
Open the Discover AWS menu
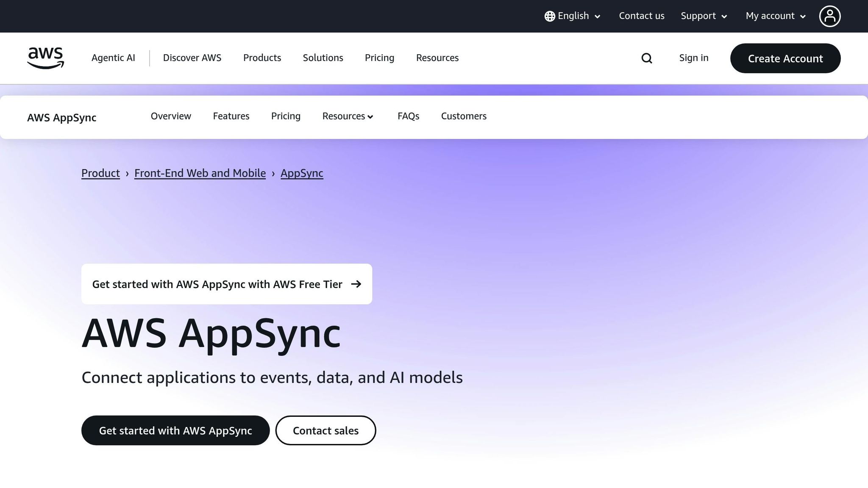coord(192,58)
